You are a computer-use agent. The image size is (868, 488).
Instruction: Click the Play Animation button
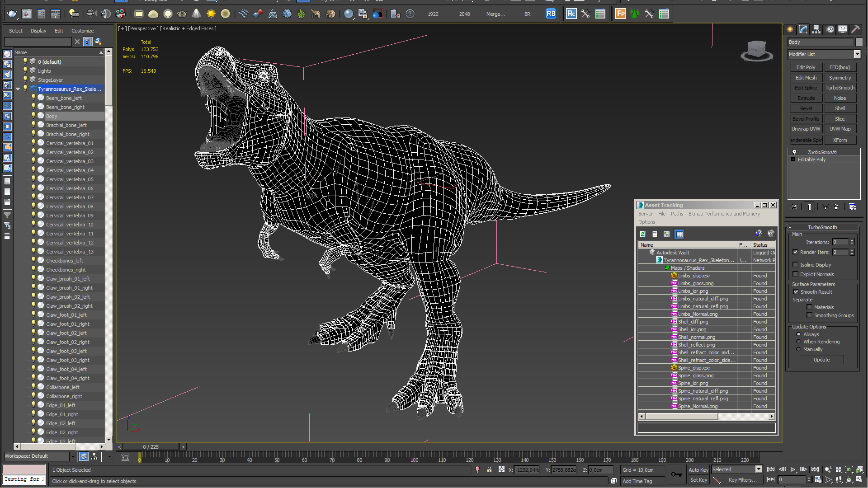(793, 470)
